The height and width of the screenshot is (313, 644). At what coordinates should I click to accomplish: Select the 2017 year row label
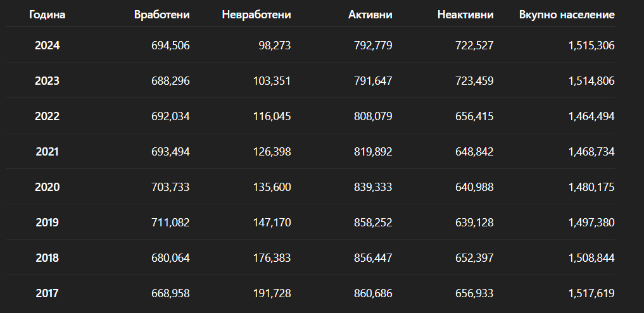pos(47,293)
